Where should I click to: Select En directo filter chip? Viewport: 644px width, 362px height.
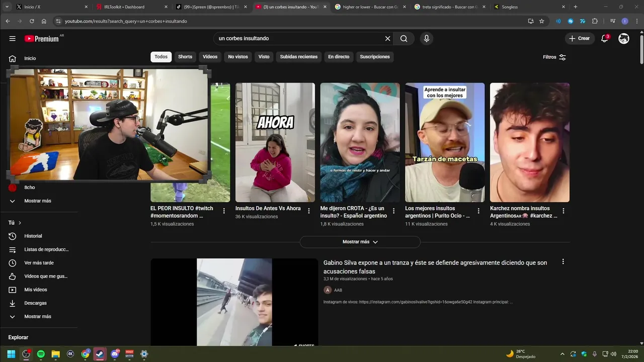pos(339,57)
